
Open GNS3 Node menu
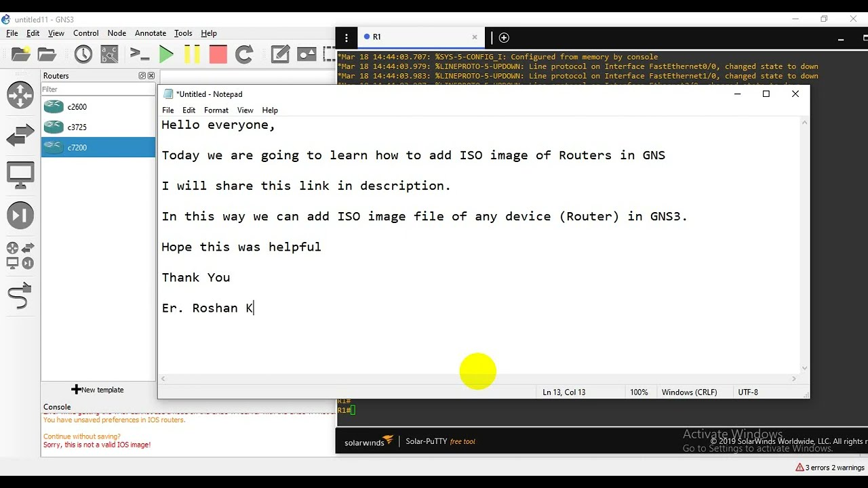coord(117,33)
